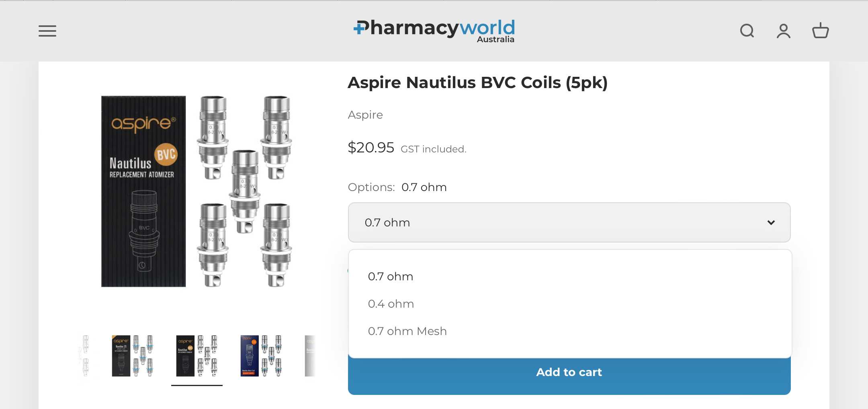Open the account profile icon

tap(783, 31)
